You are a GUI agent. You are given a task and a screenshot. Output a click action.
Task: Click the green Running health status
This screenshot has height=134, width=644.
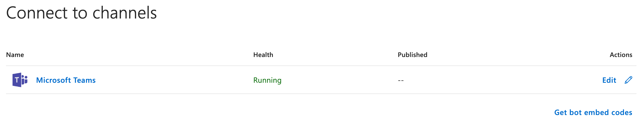pyautogui.click(x=267, y=80)
